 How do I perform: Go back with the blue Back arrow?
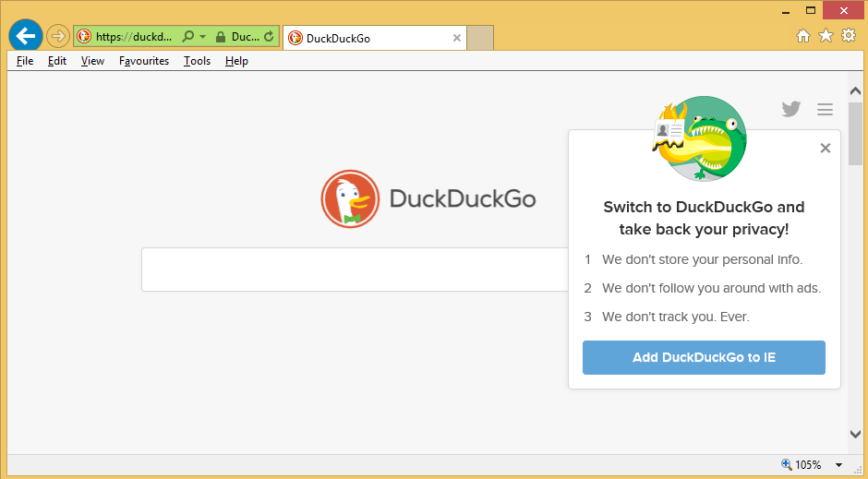[26, 37]
